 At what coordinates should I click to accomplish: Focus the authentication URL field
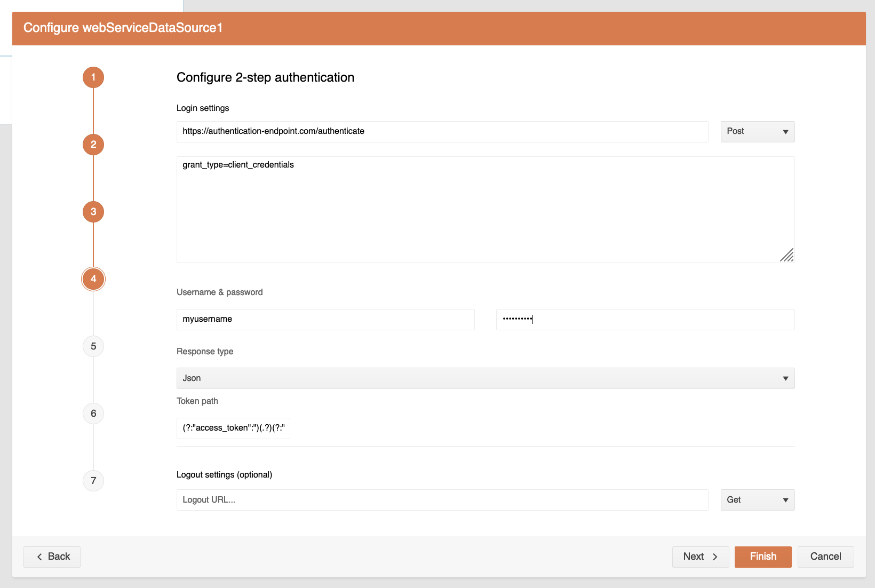pyautogui.click(x=442, y=132)
